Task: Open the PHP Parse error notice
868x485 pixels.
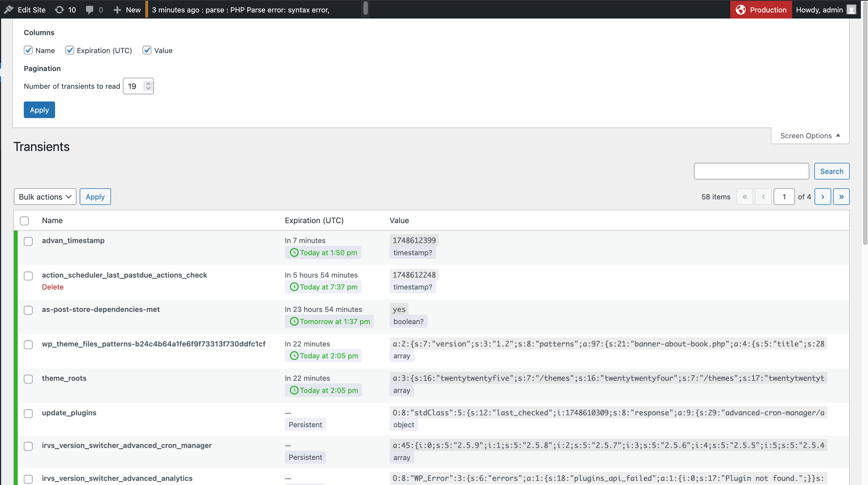Action: [241, 10]
